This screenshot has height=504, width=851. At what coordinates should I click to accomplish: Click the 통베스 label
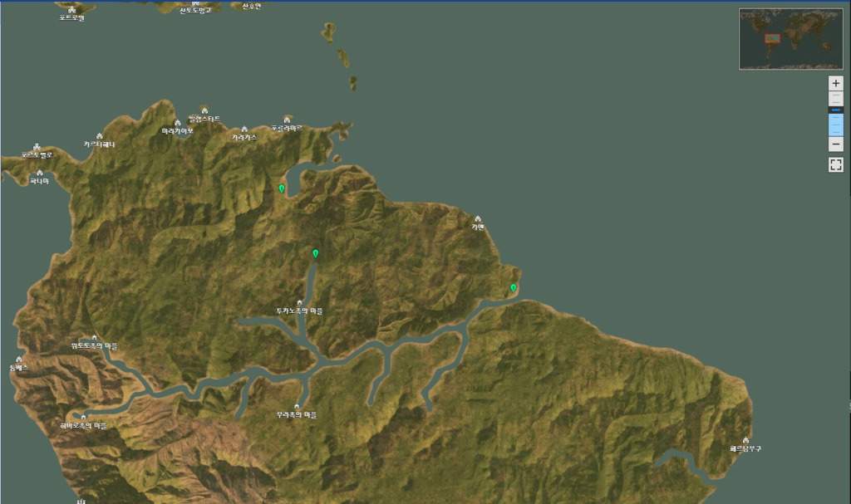19,368
